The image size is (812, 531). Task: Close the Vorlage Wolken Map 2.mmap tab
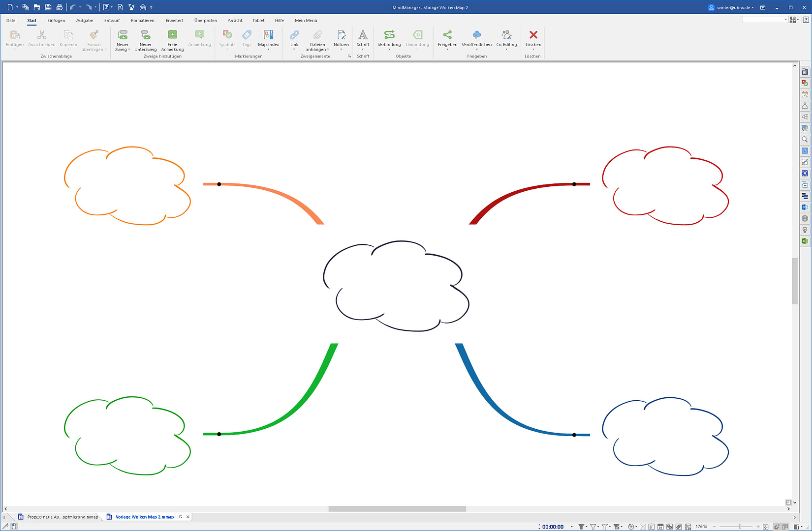tap(187, 517)
